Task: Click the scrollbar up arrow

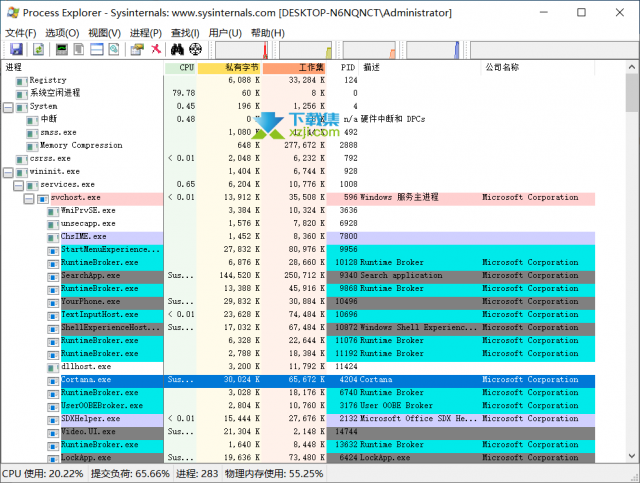Action: pos(632,67)
